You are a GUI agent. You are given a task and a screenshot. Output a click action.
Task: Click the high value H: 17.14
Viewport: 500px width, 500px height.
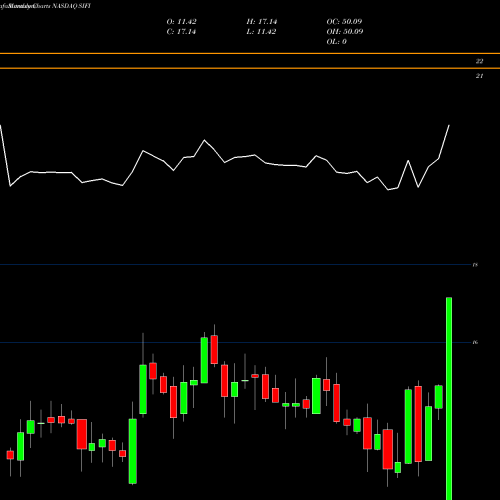pos(262,22)
